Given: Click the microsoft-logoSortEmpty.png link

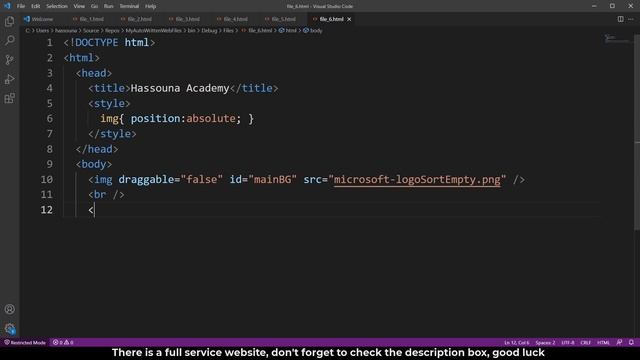Looking at the screenshot, I should 417,180.
